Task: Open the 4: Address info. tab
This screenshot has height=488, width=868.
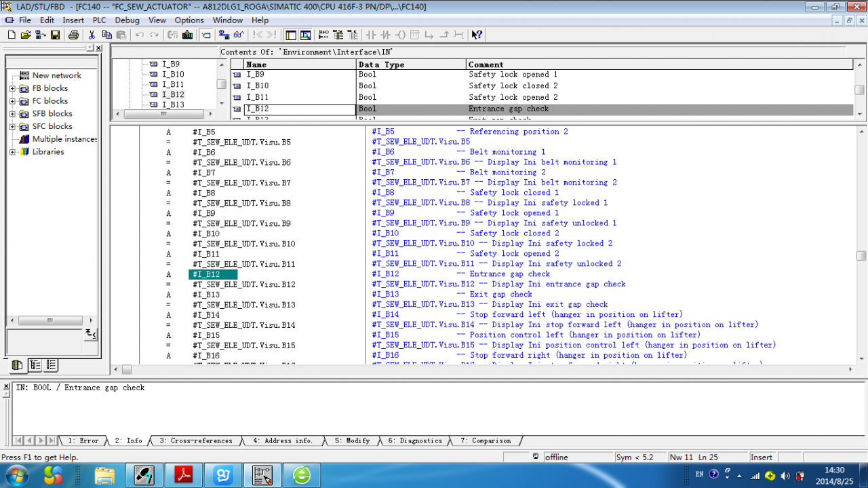Action: [x=283, y=440]
